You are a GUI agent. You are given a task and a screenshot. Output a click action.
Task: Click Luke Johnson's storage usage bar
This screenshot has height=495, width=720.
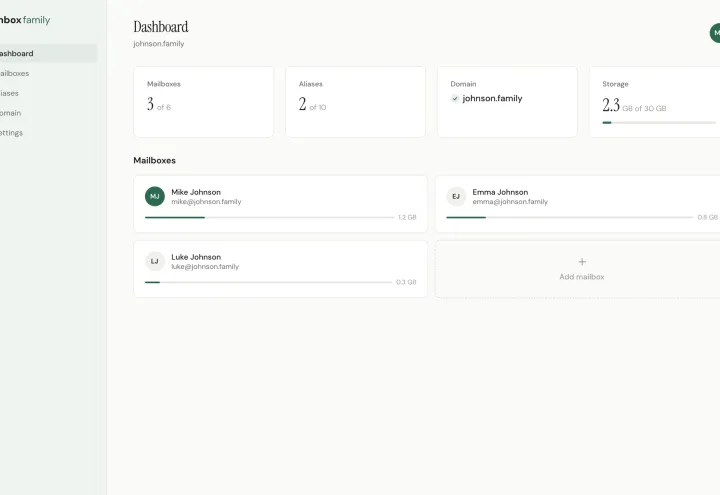[x=269, y=282]
